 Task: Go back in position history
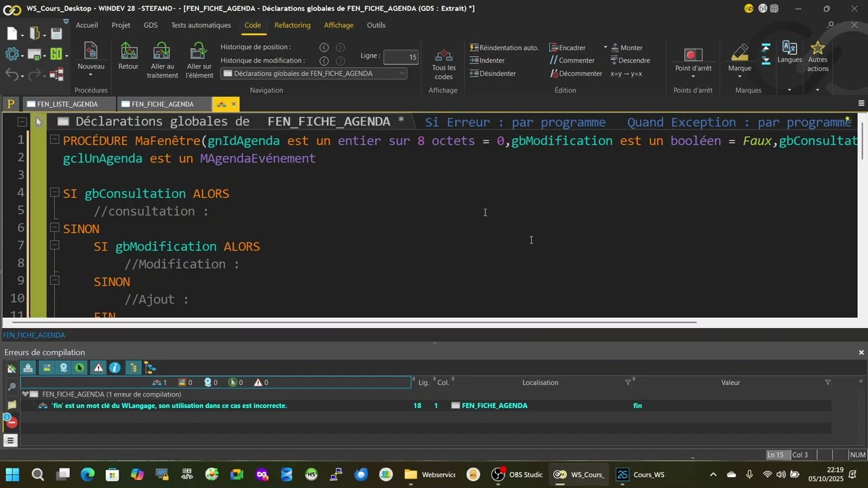(324, 47)
